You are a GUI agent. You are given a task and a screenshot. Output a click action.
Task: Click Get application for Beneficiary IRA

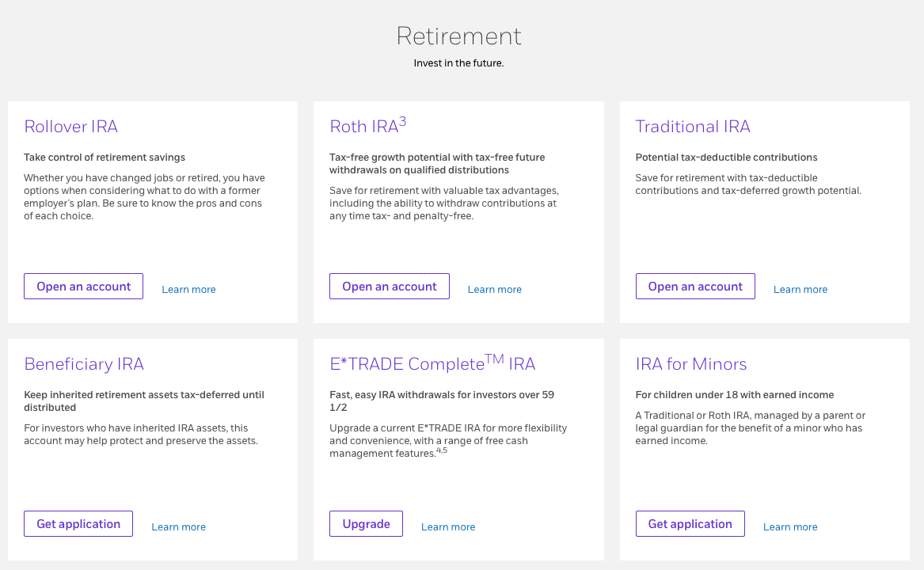[78, 523]
